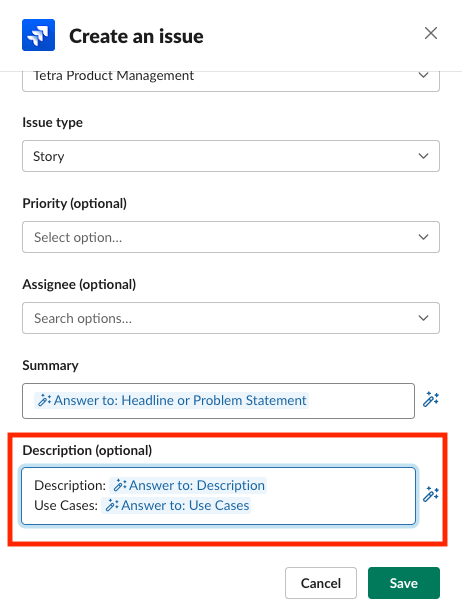Click the Jira logo icon in header
This screenshot has height=616, width=462.
(38, 35)
